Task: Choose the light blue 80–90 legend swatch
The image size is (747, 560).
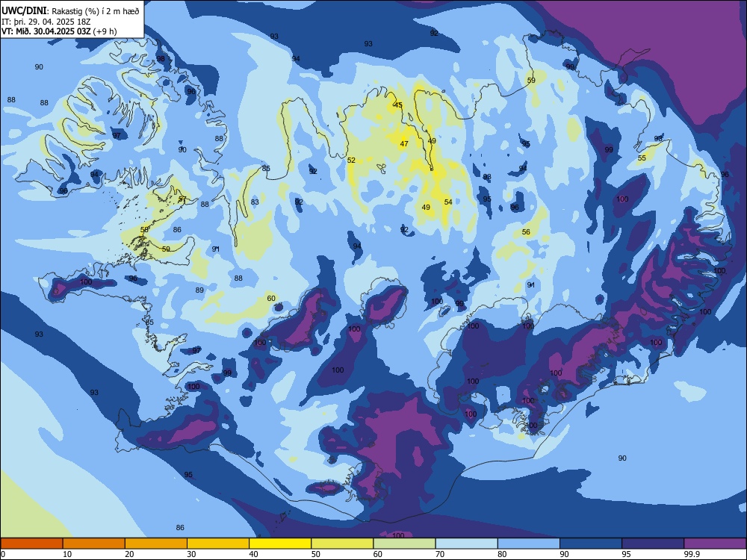Action: coord(529,544)
